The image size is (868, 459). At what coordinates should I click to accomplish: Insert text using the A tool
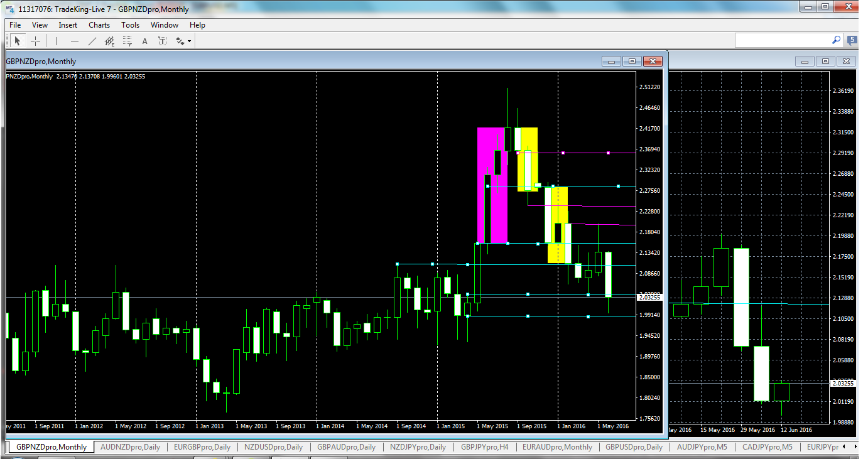click(144, 40)
